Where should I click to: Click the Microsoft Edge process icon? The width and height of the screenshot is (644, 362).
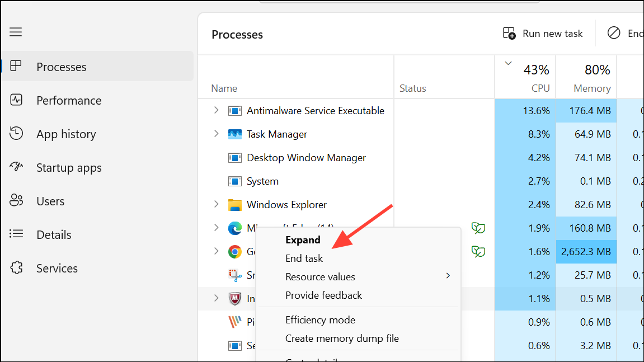pyautogui.click(x=236, y=228)
